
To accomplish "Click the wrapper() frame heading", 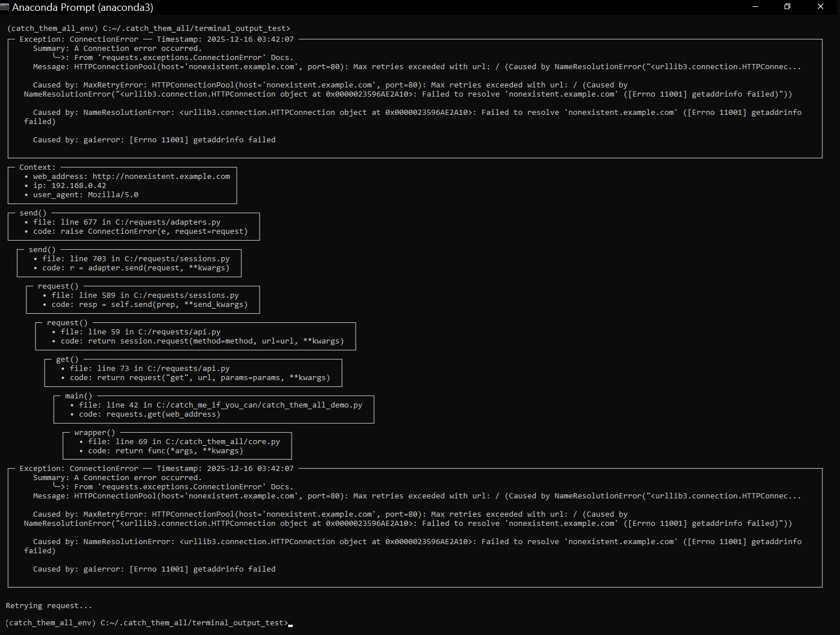I will [94, 433].
